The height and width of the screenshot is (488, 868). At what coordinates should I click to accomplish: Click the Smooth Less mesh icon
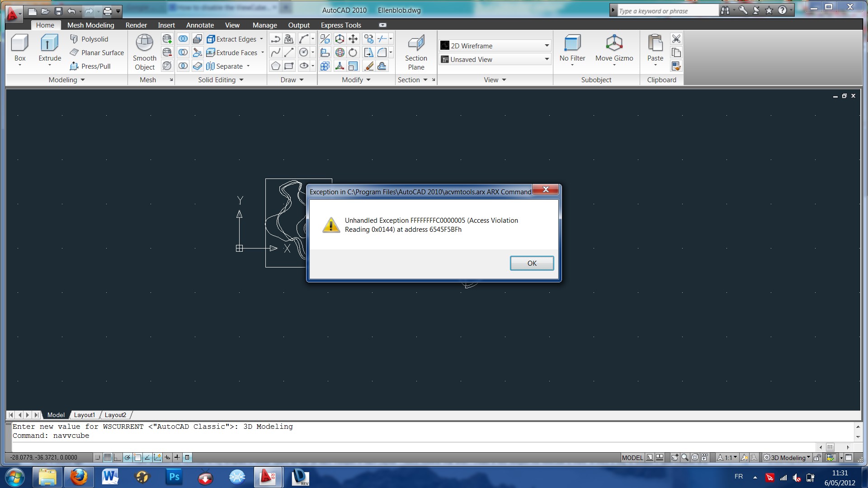click(x=167, y=52)
